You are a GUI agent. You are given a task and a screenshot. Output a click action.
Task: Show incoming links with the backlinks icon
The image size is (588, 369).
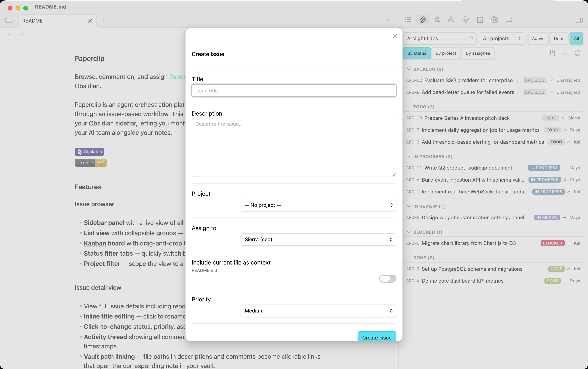tap(437, 20)
